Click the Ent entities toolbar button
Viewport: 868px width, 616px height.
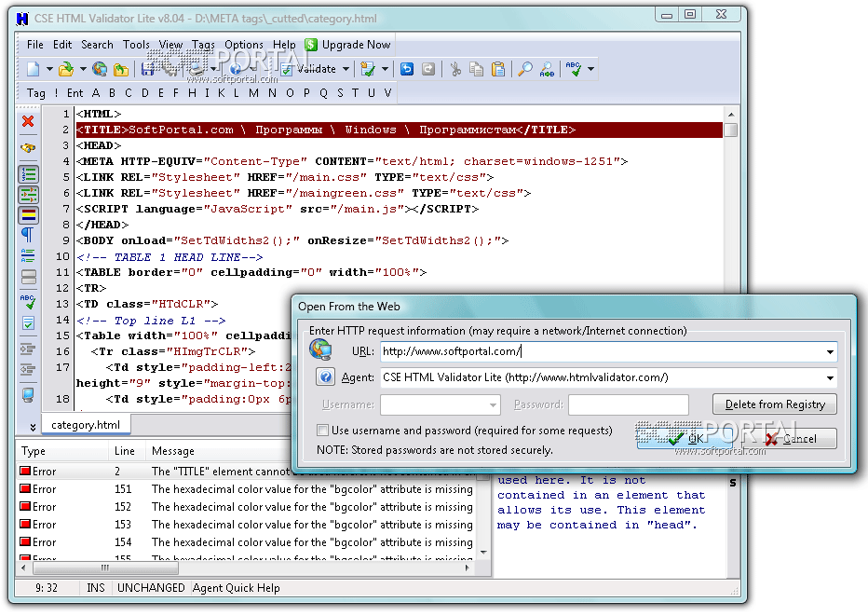click(75, 93)
